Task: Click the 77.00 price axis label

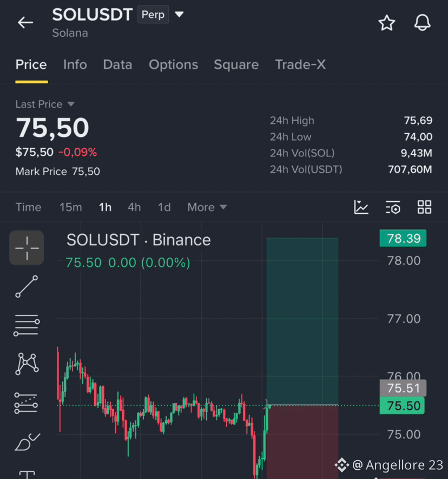Action: (404, 319)
